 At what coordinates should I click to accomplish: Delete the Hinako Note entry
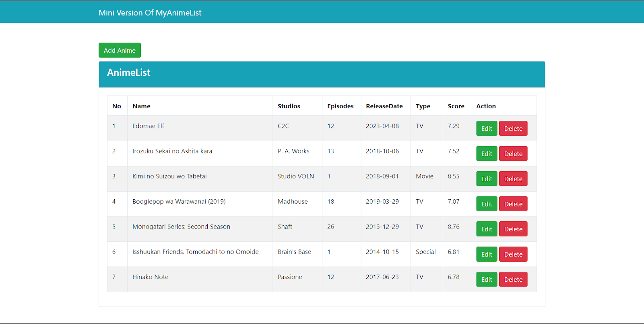(513, 279)
